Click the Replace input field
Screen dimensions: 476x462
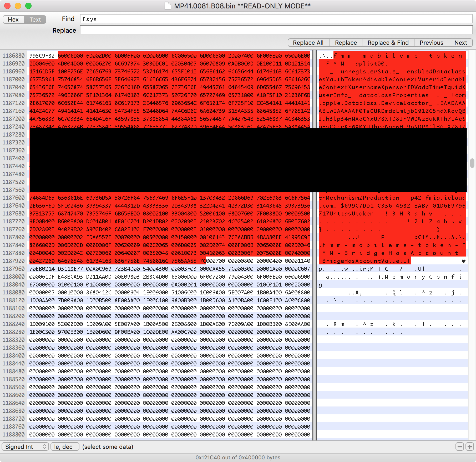(276, 30)
